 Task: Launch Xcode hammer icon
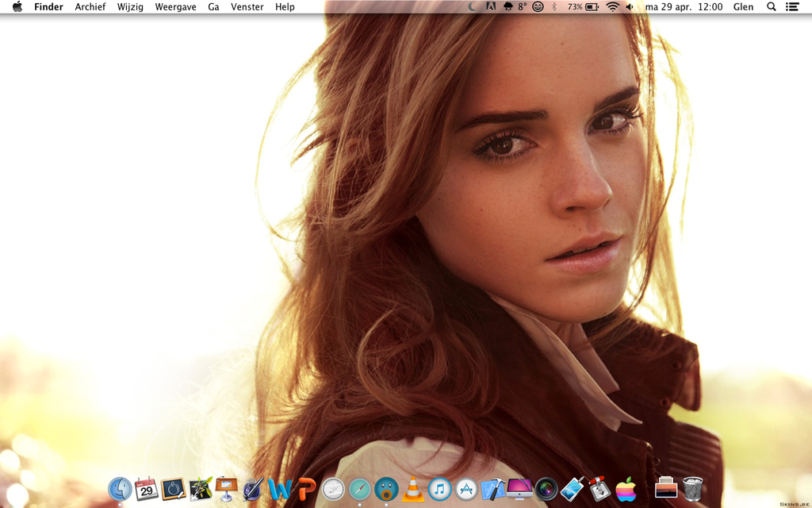[492, 489]
